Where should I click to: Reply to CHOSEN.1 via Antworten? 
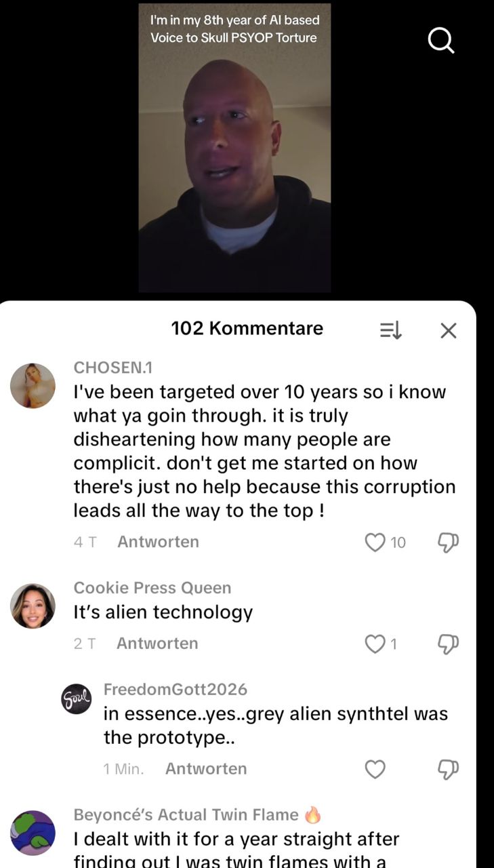[x=158, y=542]
